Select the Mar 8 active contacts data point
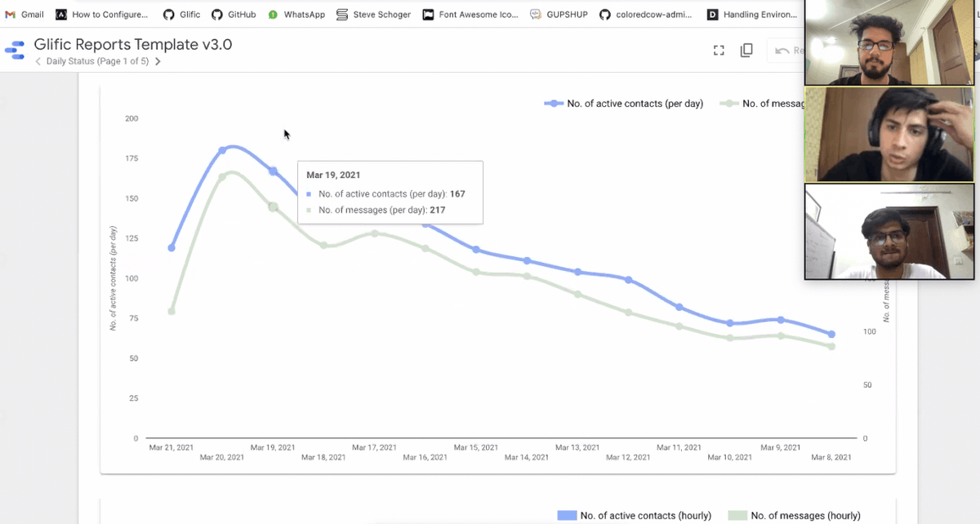This screenshot has height=524, width=980. tap(831, 334)
